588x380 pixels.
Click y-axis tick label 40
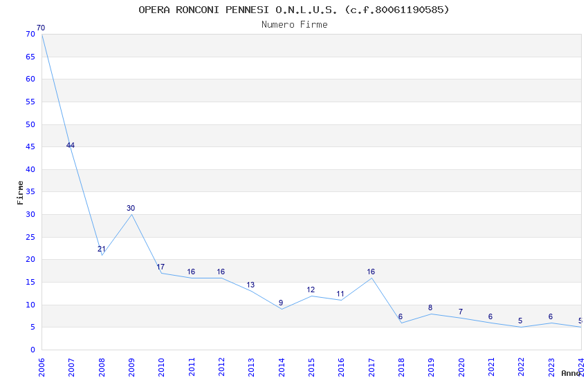pos(30,169)
